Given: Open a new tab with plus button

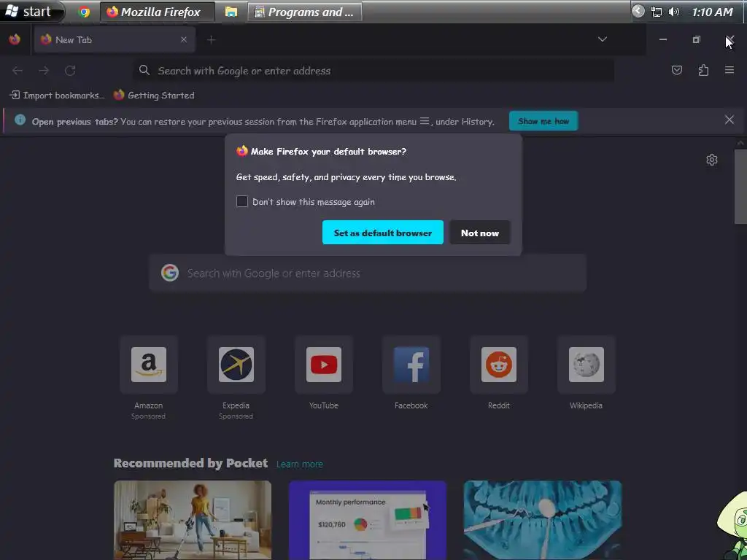Looking at the screenshot, I should [x=211, y=40].
